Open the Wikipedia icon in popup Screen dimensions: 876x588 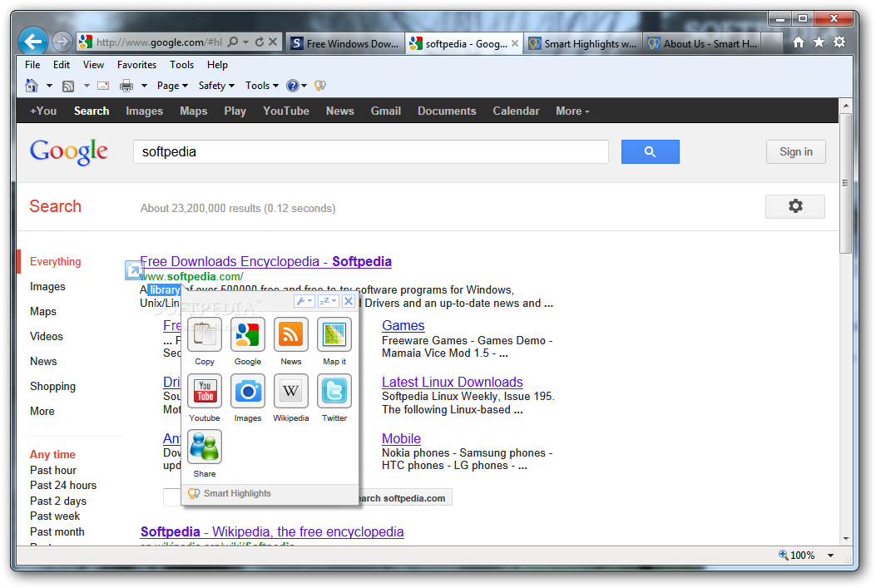291,391
